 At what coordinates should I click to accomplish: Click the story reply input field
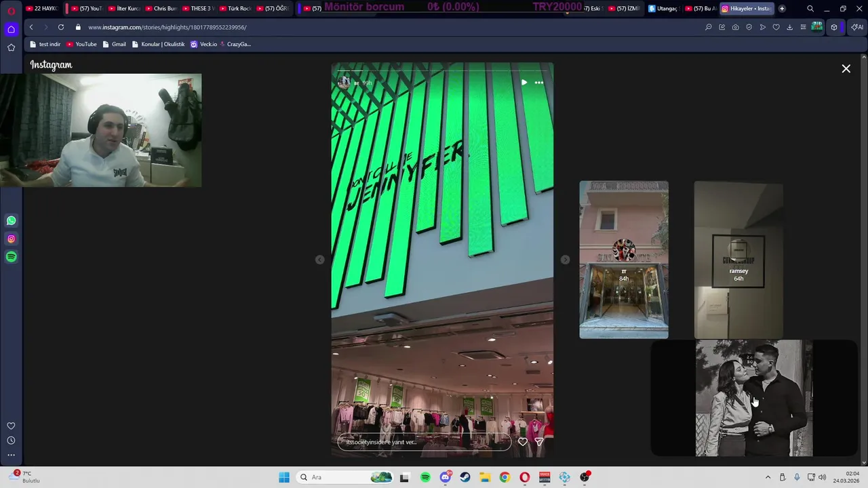[425, 442]
